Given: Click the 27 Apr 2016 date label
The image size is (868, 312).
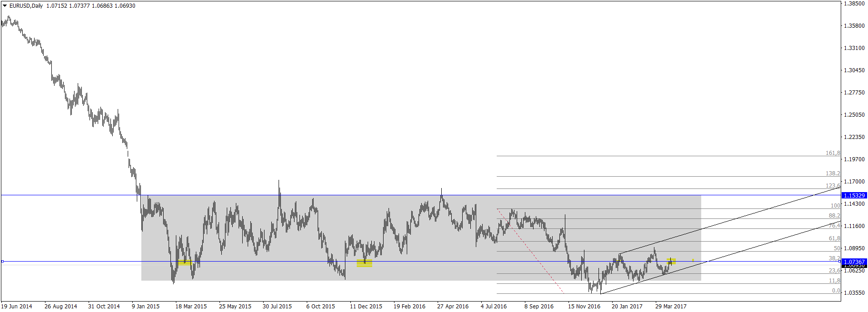Looking at the screenshot, I should 453,307.
